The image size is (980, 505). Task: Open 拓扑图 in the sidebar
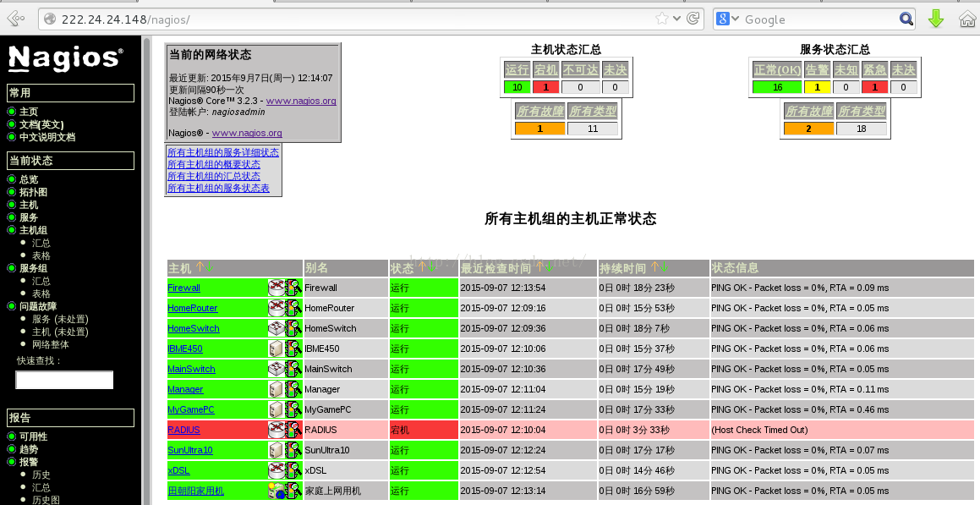33,192
